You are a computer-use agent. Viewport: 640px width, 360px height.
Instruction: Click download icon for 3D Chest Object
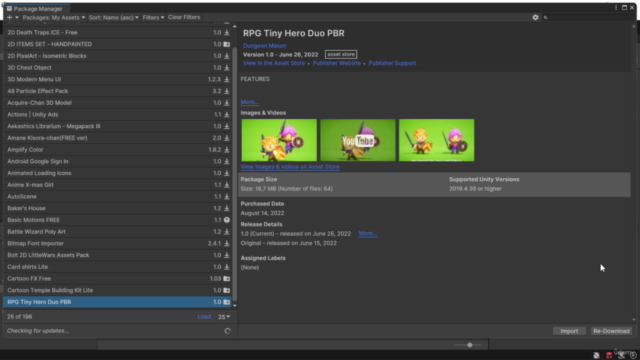tap(227, 68)
